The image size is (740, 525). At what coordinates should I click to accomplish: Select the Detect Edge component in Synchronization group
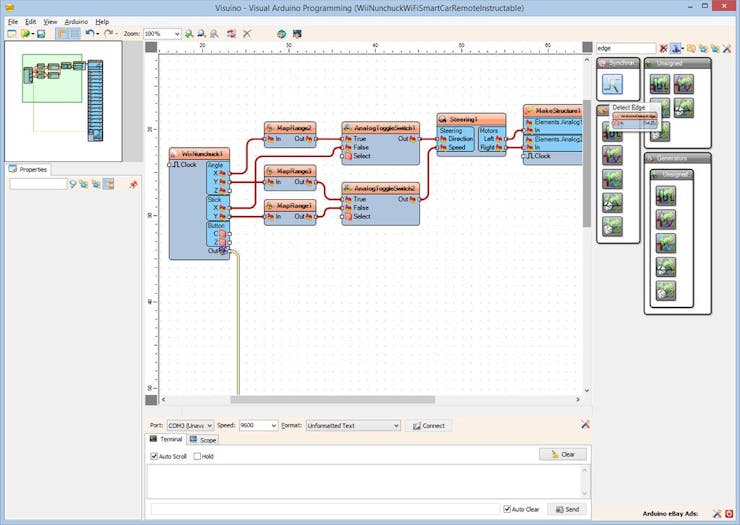(x=611, y=85)
